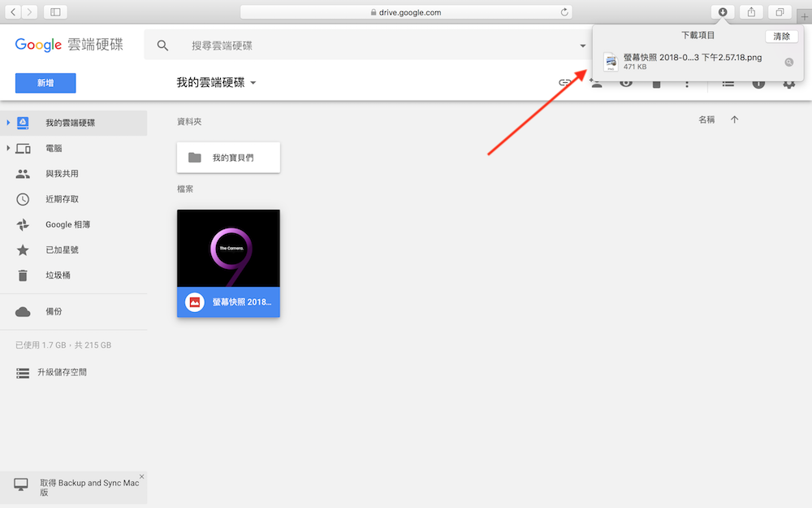Click the magnifier search icon in Drive
Viewport: 812px width, 508px height.
click(x=162, y=46)
